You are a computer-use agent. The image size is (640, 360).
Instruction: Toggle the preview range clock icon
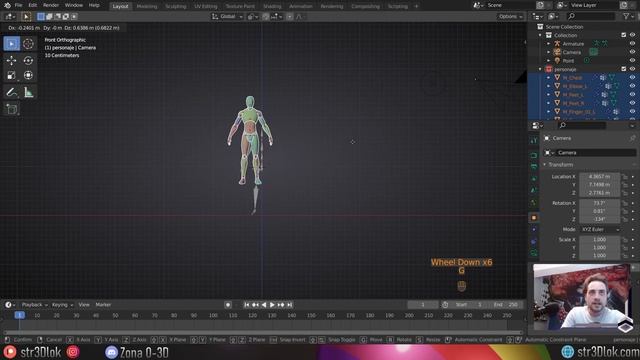445,305
